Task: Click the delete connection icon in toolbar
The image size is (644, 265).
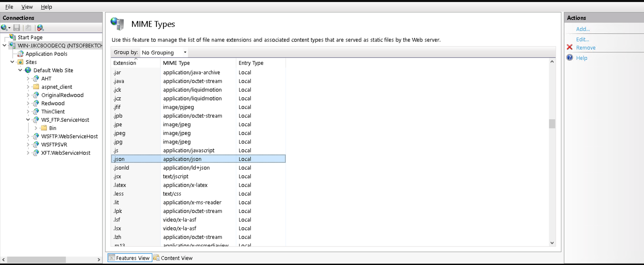Action: pyautogui.click(x=40, y=28)
